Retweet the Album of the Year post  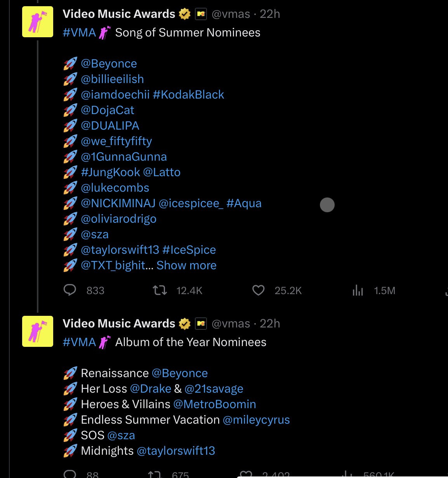[x=155, y=474]
